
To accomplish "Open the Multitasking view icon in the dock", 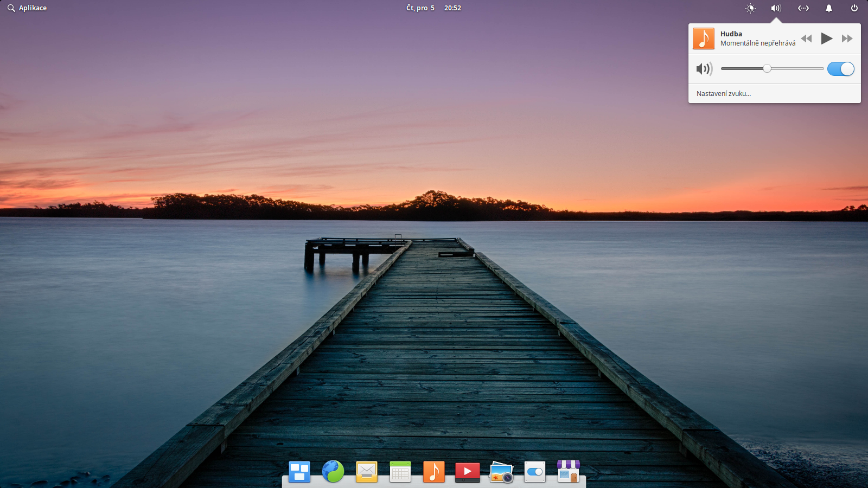I will click(299, 471).
